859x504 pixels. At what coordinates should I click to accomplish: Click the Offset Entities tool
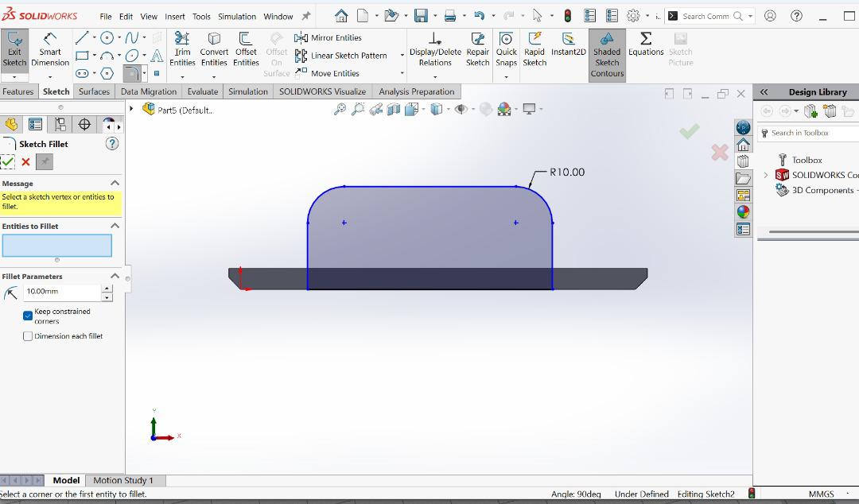pyautogui.click(x=246, y=49)
